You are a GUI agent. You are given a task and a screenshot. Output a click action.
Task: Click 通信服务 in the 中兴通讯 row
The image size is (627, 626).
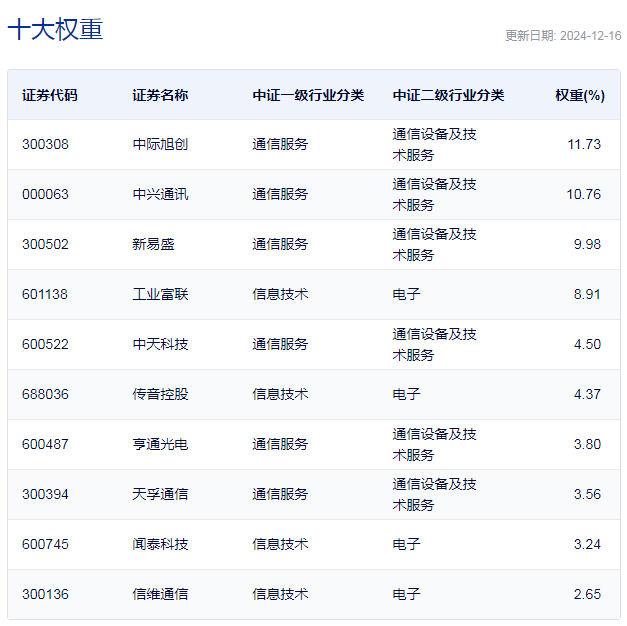tap(280, 194)
